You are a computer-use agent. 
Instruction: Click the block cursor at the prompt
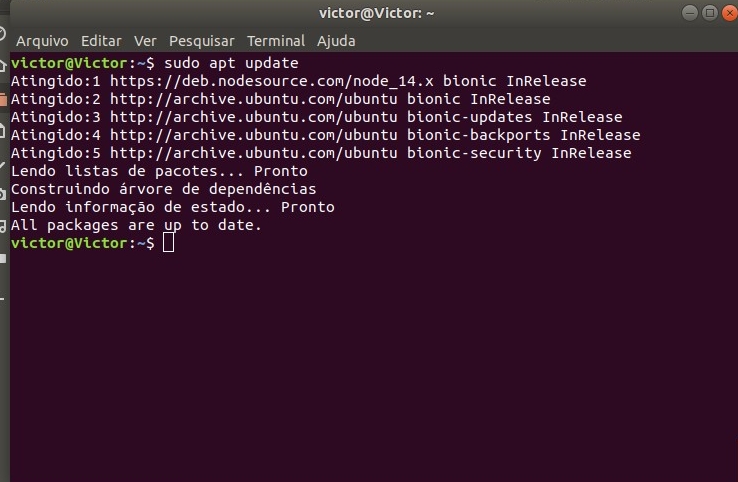[168, 243]
